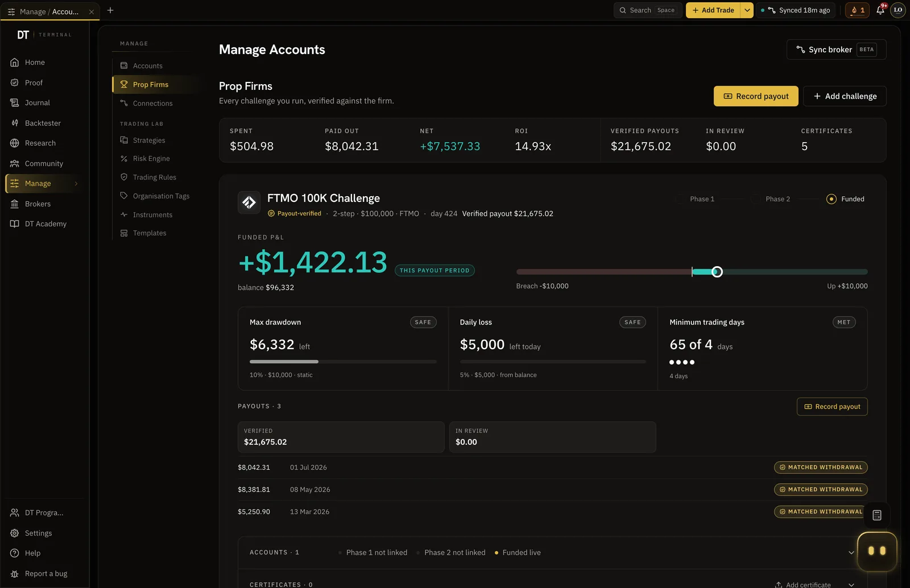Viewport: 910px width, 588px height.
Task: Click the Search input field
Action: [x=647, y=10]
